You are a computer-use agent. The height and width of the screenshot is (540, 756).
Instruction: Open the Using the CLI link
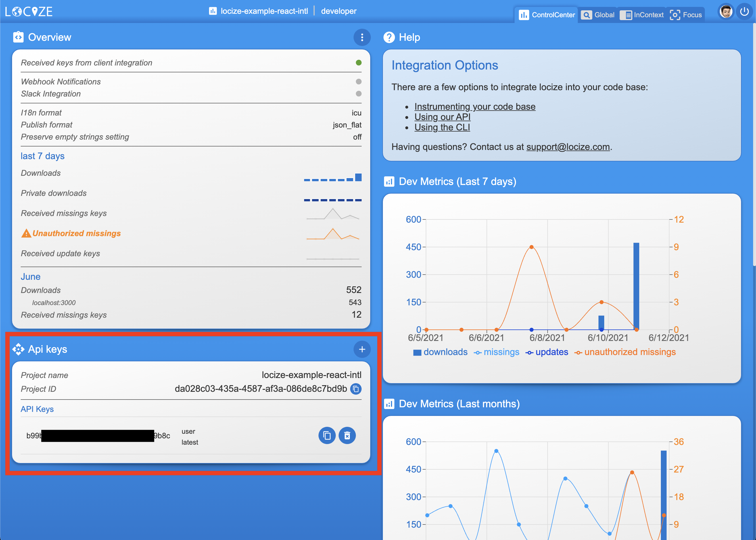[x=442, y=127]
